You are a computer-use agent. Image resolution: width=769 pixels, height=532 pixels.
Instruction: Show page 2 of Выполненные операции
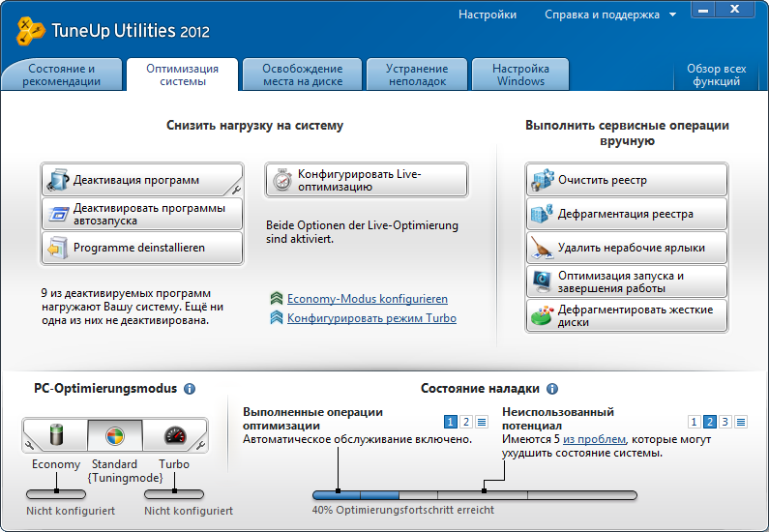[466, 422]
